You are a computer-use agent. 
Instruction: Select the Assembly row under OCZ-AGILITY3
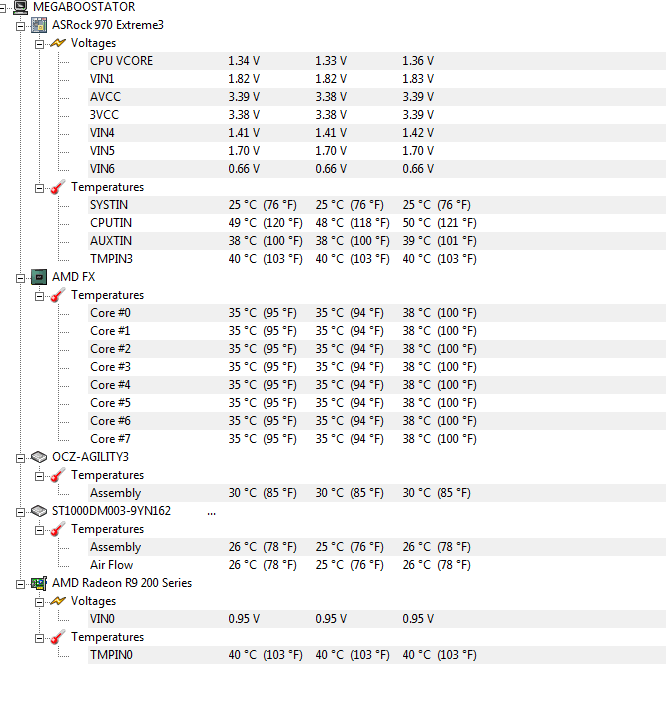click(x=115, y=493)
